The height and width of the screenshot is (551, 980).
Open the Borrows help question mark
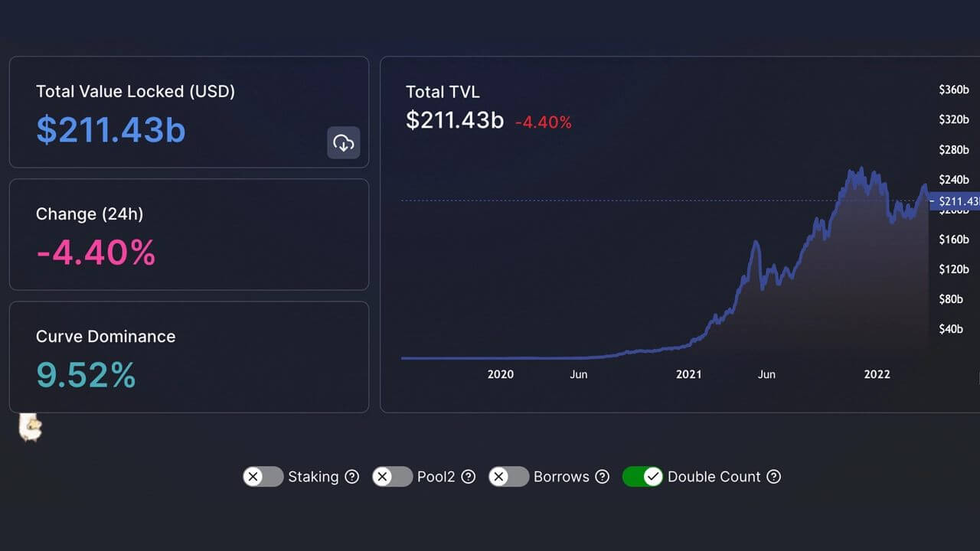603,477
